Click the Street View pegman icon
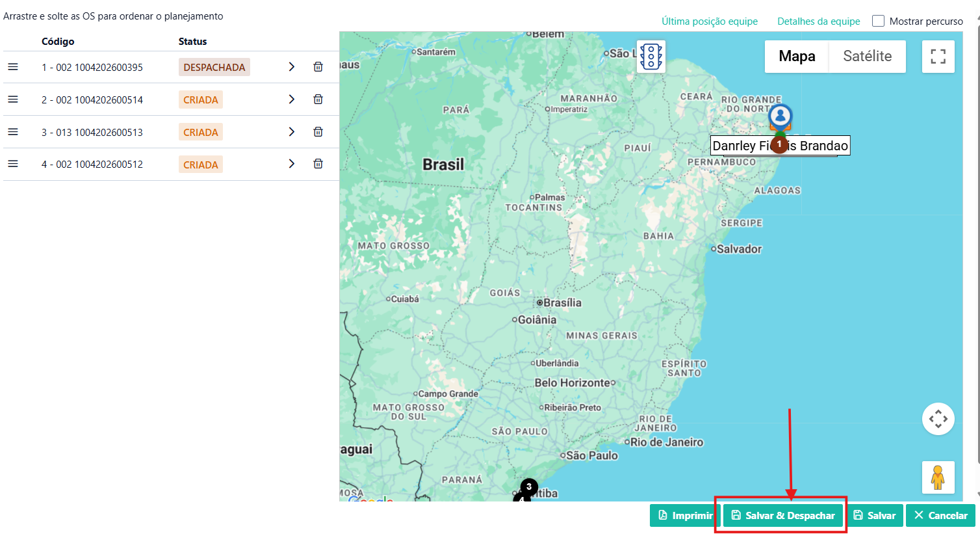This screenshot has width=980, height=534. [x=938, y=477]
